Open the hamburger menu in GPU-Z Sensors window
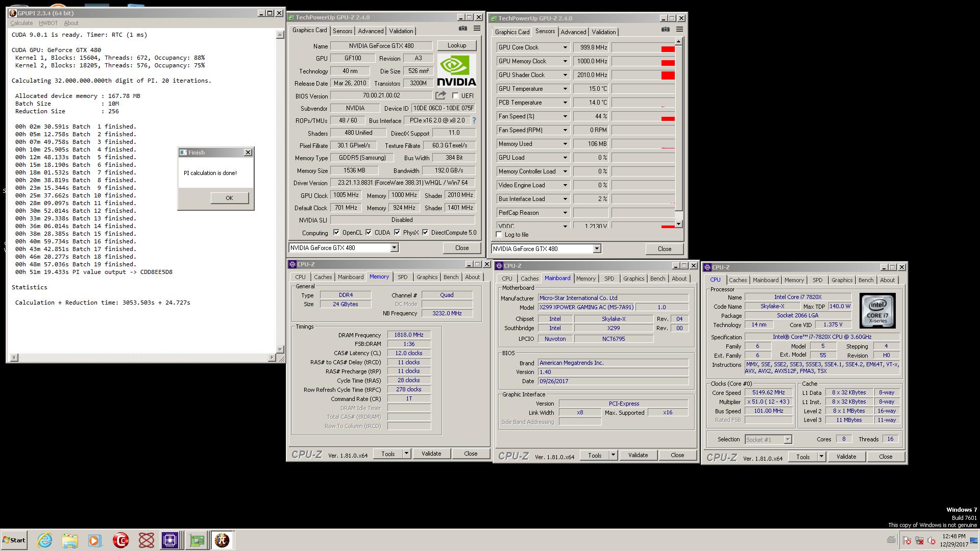The height and width of the screenshot is (551, 980). (x=679, y=30)
